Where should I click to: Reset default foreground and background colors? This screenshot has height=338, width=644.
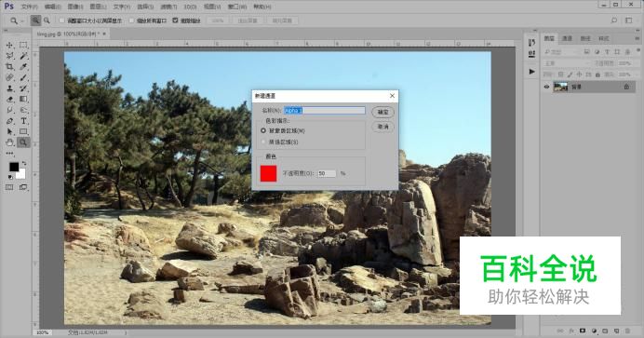10,177
